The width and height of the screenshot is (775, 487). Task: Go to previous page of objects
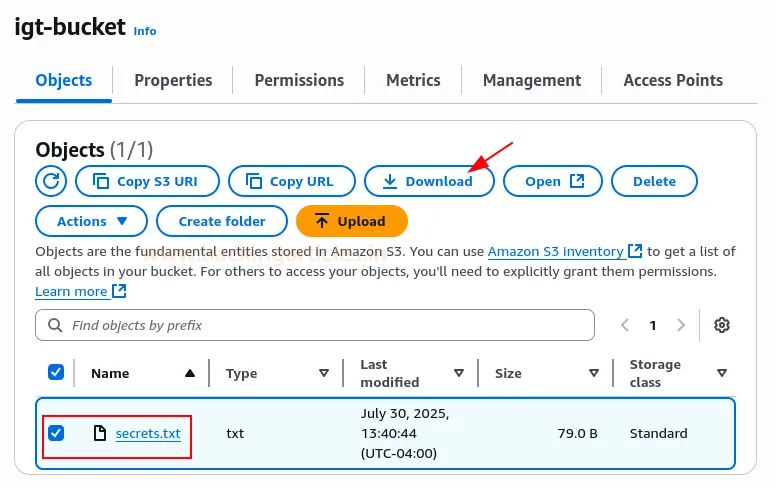(x=625, y=325)
